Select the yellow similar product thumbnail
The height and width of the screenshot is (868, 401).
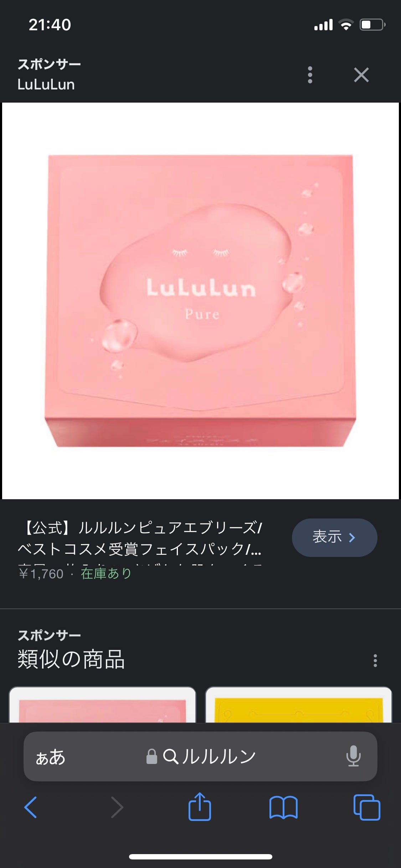299,704
